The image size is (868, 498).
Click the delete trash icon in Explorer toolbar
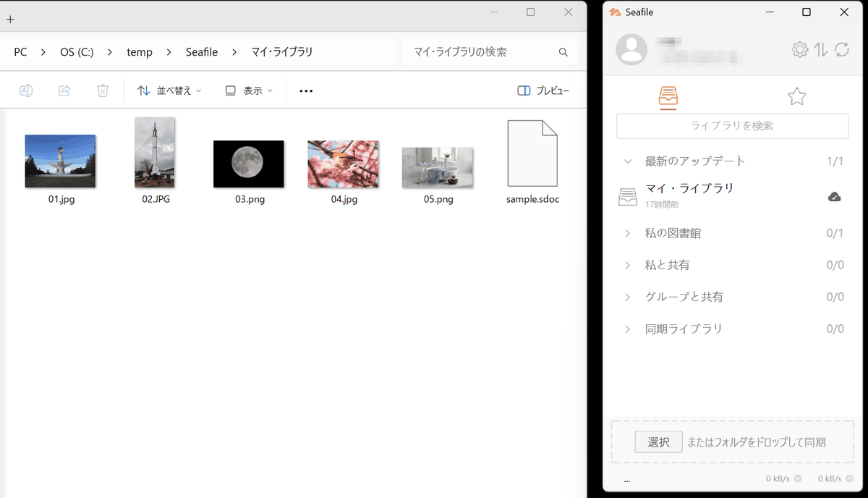coord(103,90)
